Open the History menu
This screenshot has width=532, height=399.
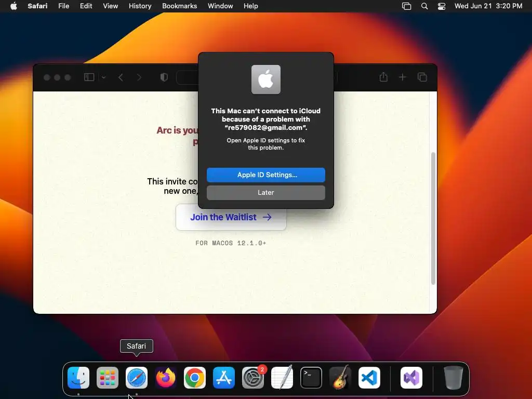click(140, 6)
